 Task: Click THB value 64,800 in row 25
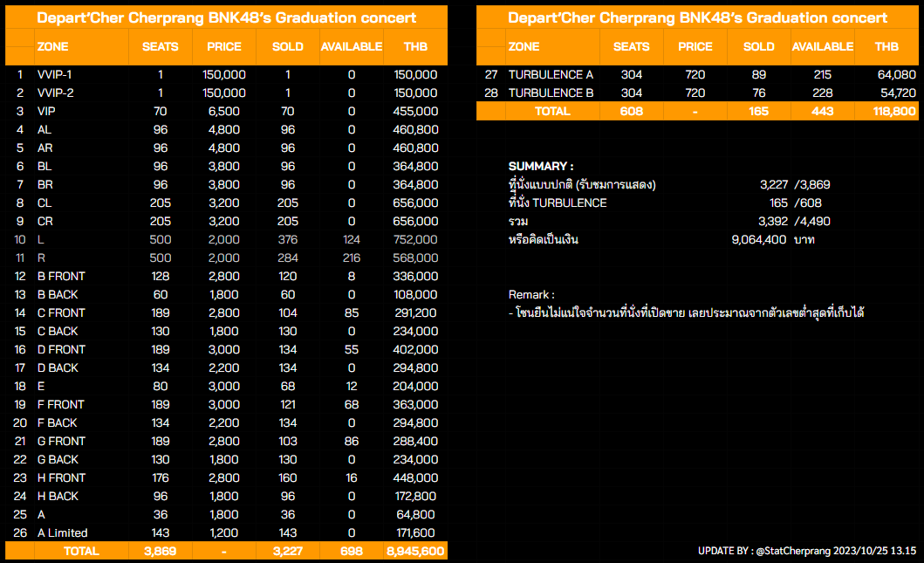click(415, 514)
